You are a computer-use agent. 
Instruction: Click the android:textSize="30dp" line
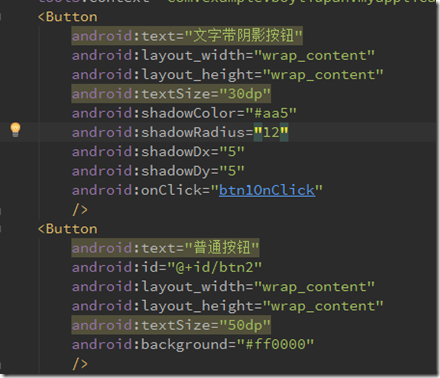point(171,94)
